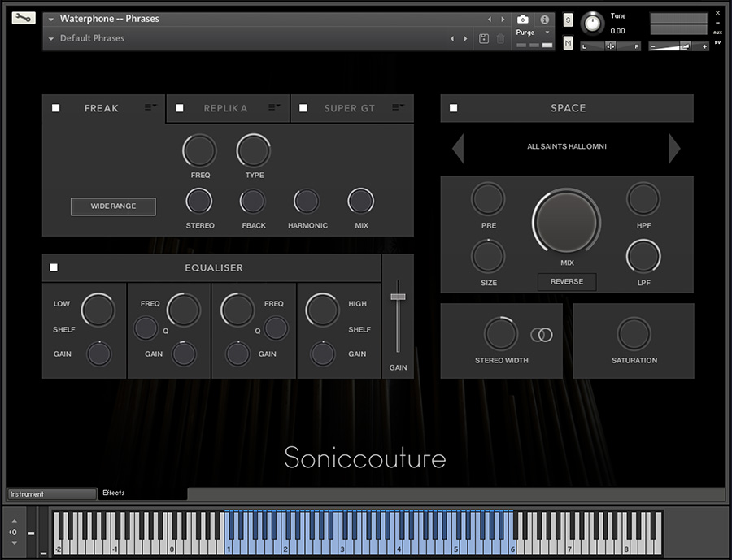Select the FREAK effect tab
Screen dimensions: 732x560
[102, 108]
